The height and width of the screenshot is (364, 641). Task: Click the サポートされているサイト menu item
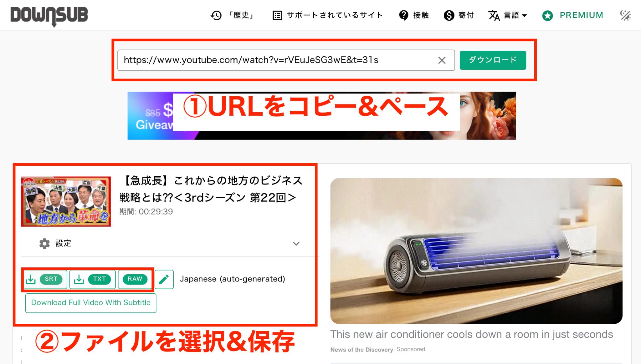click(x=335, y=15)
